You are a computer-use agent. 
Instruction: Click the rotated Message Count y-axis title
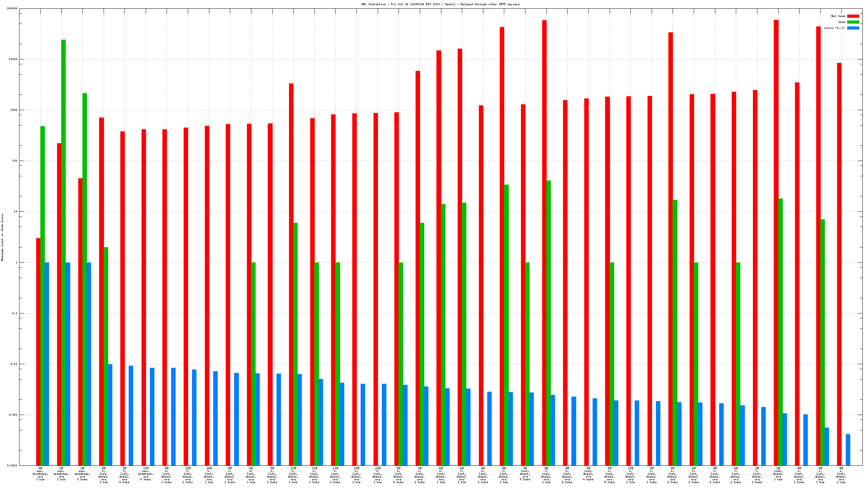coord(2,237)
